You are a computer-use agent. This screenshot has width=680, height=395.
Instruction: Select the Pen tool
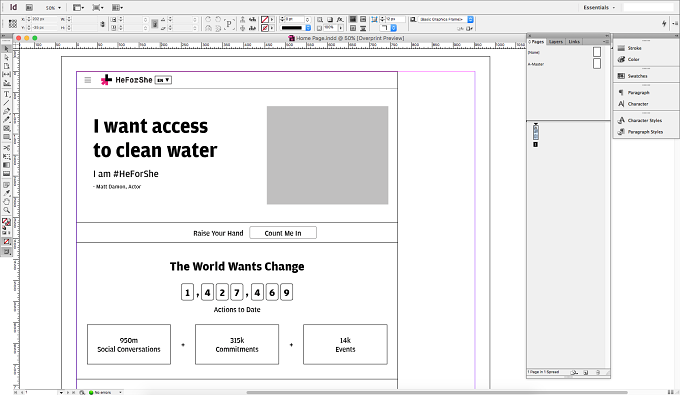coord(7,111)
